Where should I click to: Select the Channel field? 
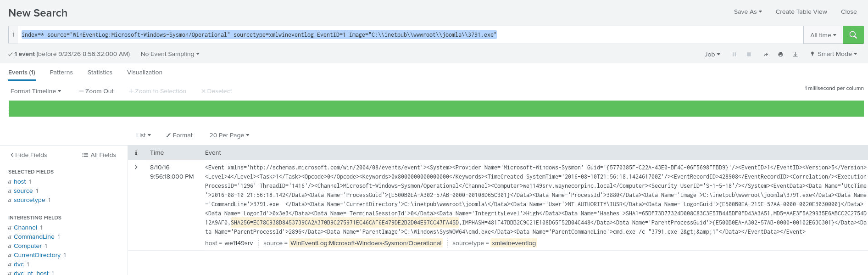click(25, 227)
